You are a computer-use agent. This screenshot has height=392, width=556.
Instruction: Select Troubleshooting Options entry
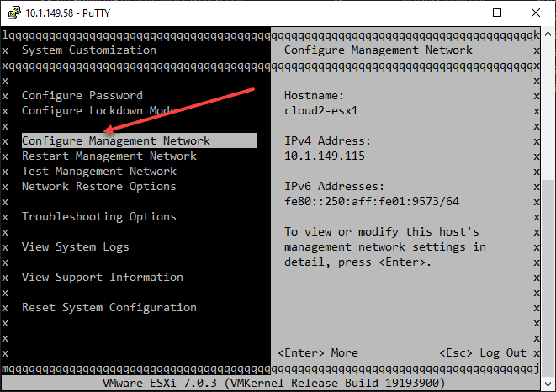[x=99, y=217]
